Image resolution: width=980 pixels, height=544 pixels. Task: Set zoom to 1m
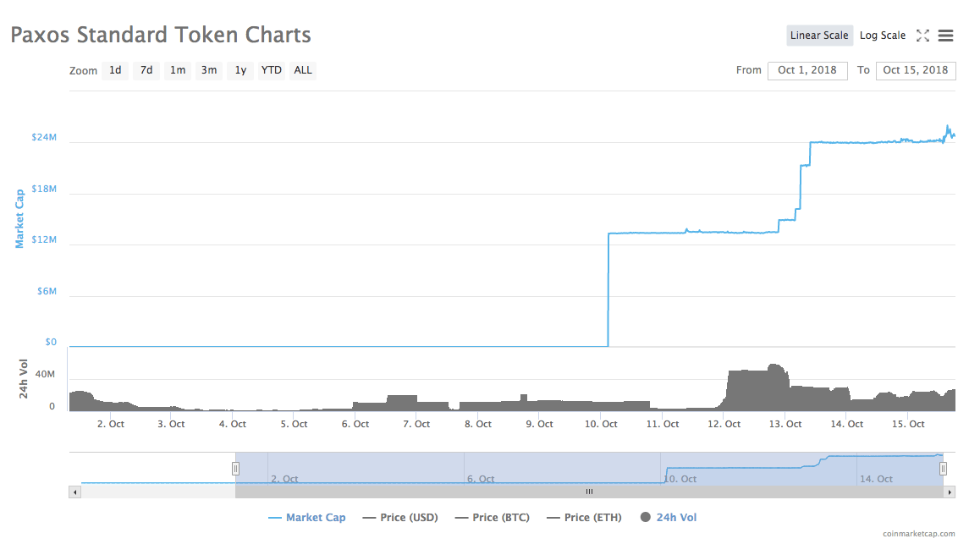(x=178, y=70)
